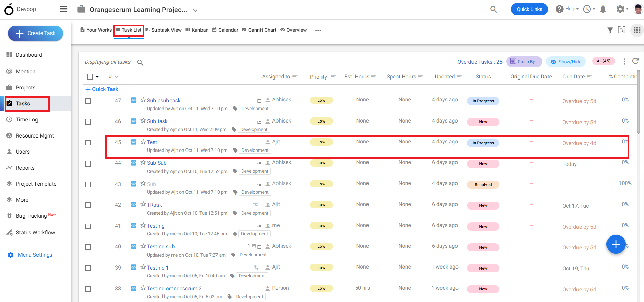This screenshot has width=644, height=302.
Task: Star the Testing orangescrum 2 task
Action: tap(143, 288)
